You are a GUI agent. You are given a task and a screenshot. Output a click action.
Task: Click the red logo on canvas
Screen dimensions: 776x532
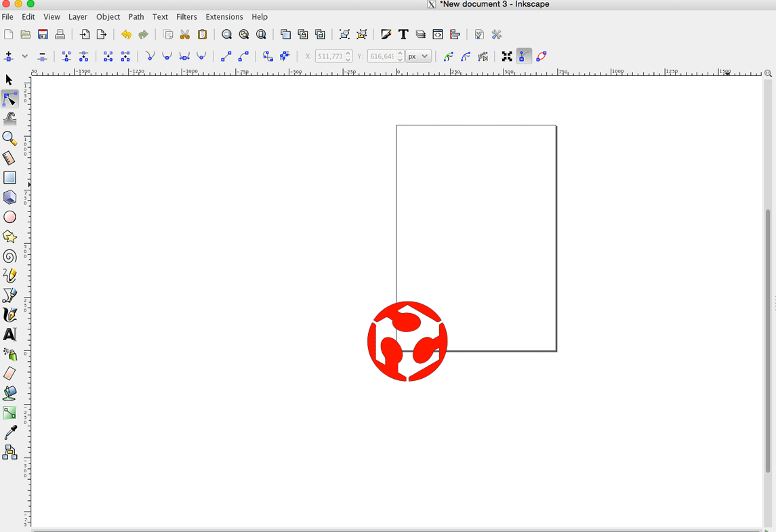click(x=407, y=341)
